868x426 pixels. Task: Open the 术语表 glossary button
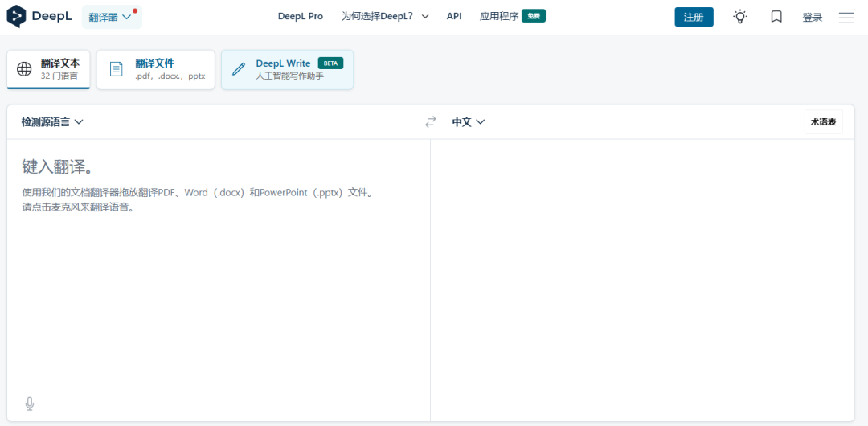pos(823,122)
